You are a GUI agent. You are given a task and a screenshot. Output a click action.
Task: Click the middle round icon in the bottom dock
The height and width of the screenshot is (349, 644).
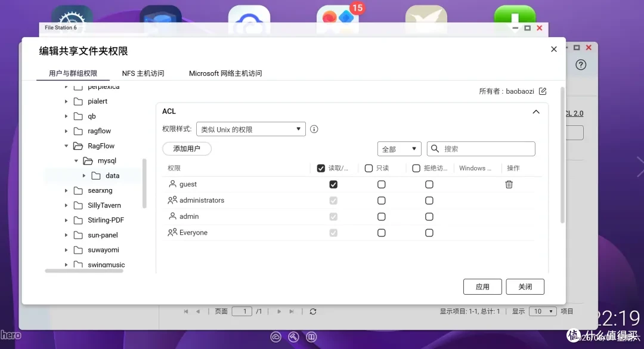click(x=293, y=337)
